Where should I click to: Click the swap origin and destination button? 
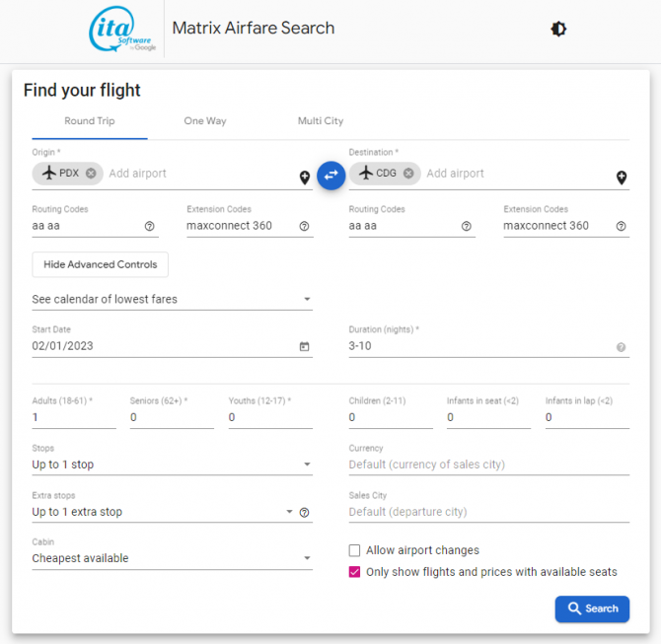330,175
